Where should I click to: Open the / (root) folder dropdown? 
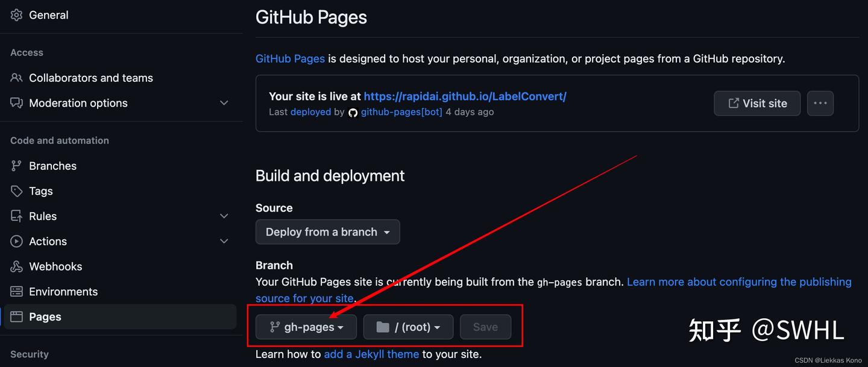pyautogui.click(x=408, y=327)
